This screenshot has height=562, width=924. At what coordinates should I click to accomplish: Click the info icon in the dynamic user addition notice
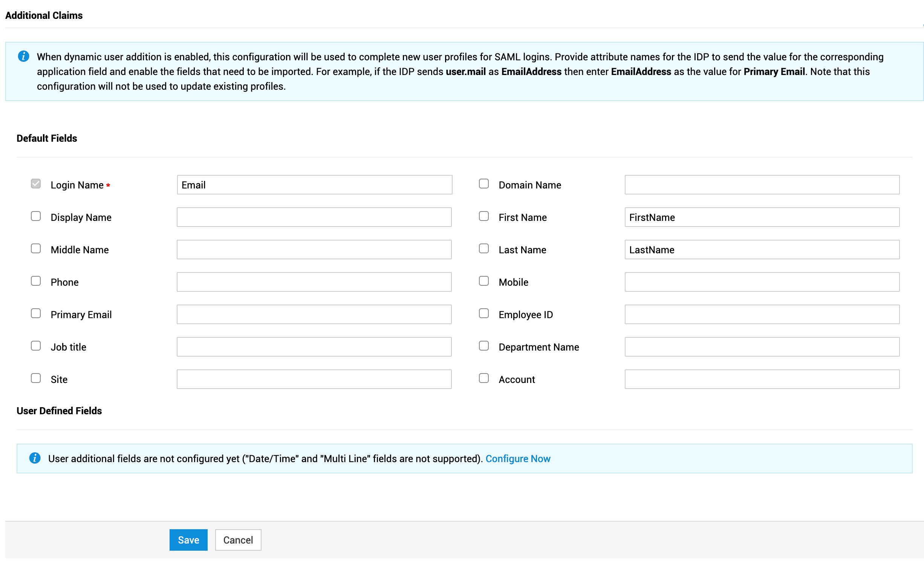(24, 57)
